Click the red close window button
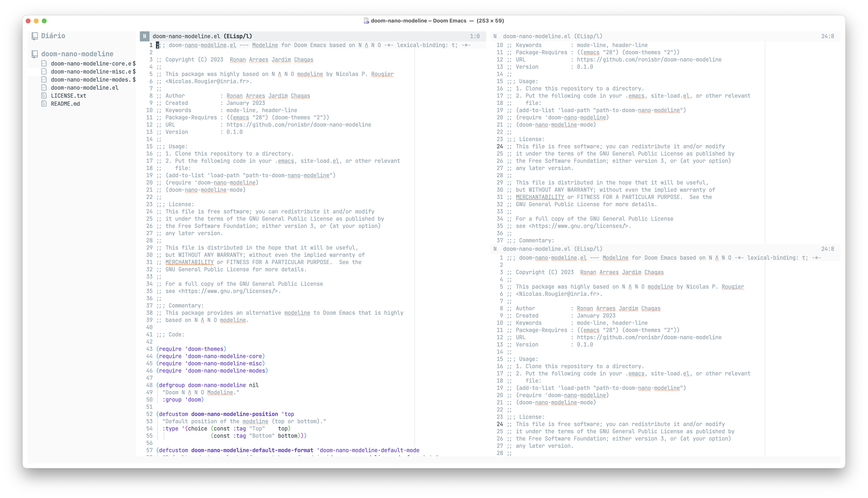The width and height of the screenshot is (868, 498). tap(28, 21)
